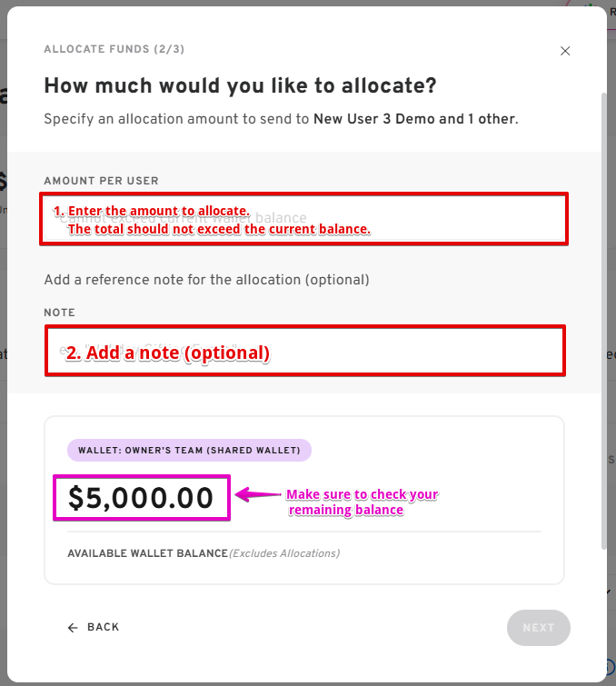Click the $5,000.00 wallet balance amount
This screenshot has height=686, width=616.
click(x=141, y=498)
